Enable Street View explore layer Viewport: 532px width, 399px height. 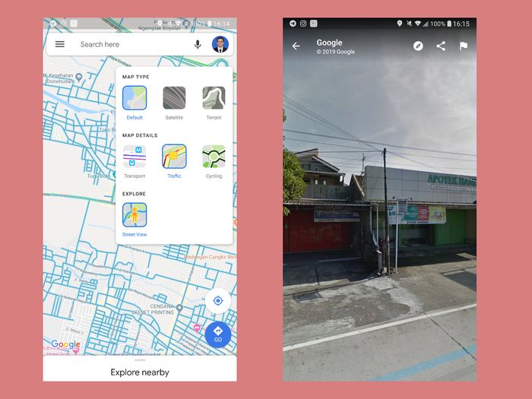click(x=135, y=215)
